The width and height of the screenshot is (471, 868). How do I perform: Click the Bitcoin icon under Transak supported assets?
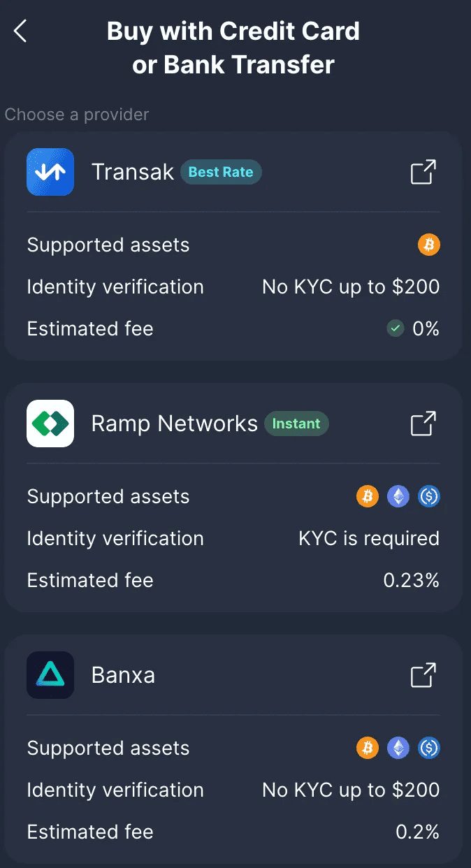click(428, 245)
